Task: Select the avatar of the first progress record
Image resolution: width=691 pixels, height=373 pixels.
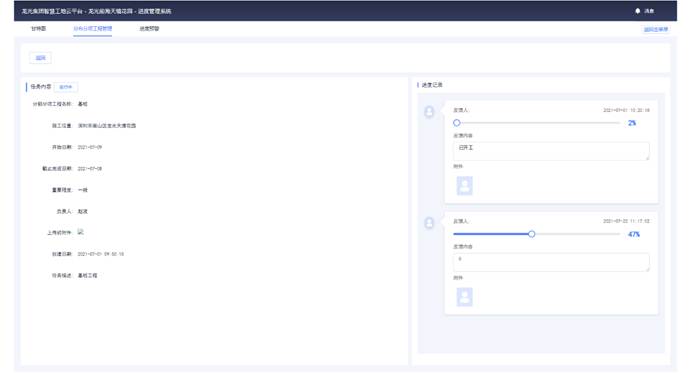Action: point(429,112)
